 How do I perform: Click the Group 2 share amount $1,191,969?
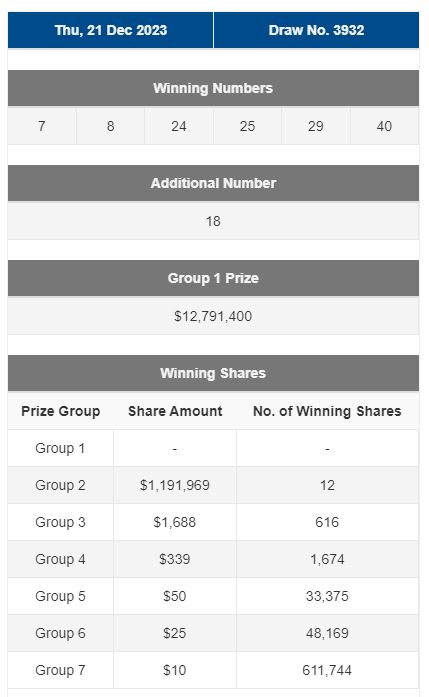[175, 485]
